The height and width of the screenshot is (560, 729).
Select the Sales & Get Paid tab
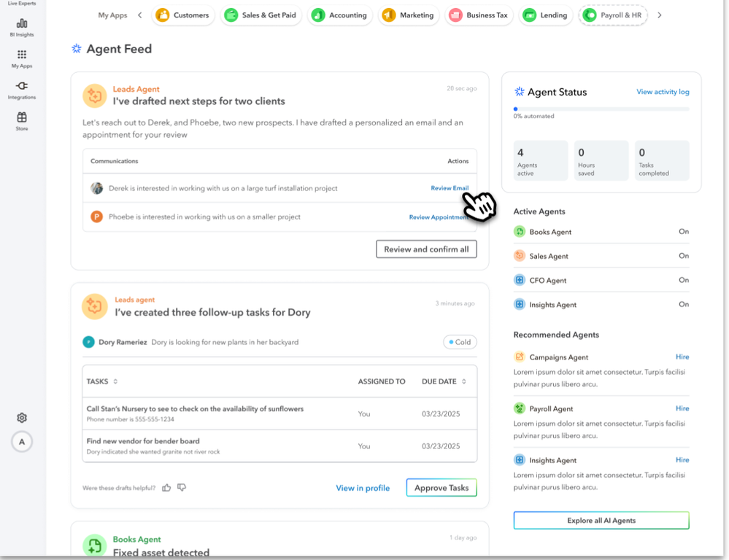pos(261,15)
